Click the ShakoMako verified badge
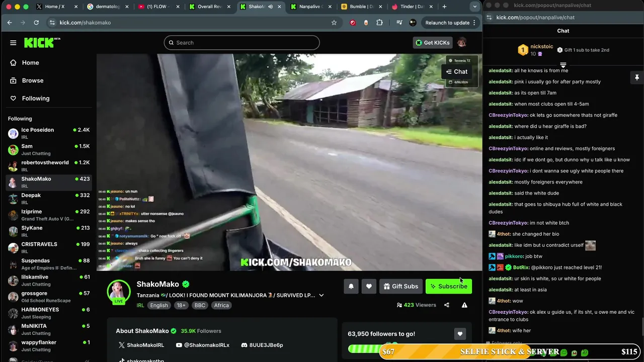The width and height of the screenshot is (644, 362). [186, 284]
